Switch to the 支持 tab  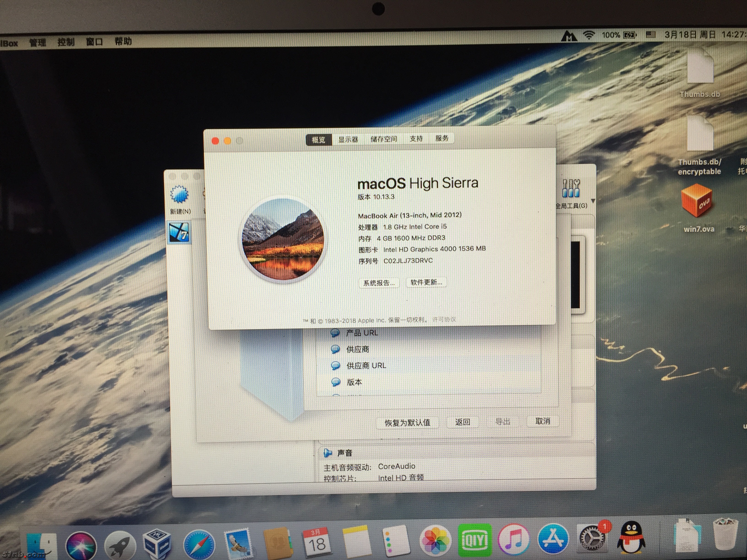416,138
